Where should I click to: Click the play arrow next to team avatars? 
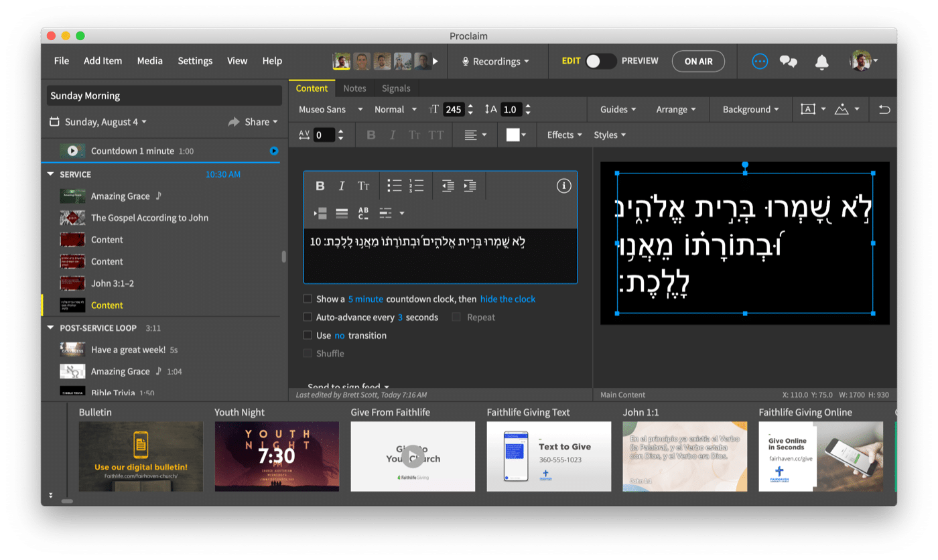[435, 61]
